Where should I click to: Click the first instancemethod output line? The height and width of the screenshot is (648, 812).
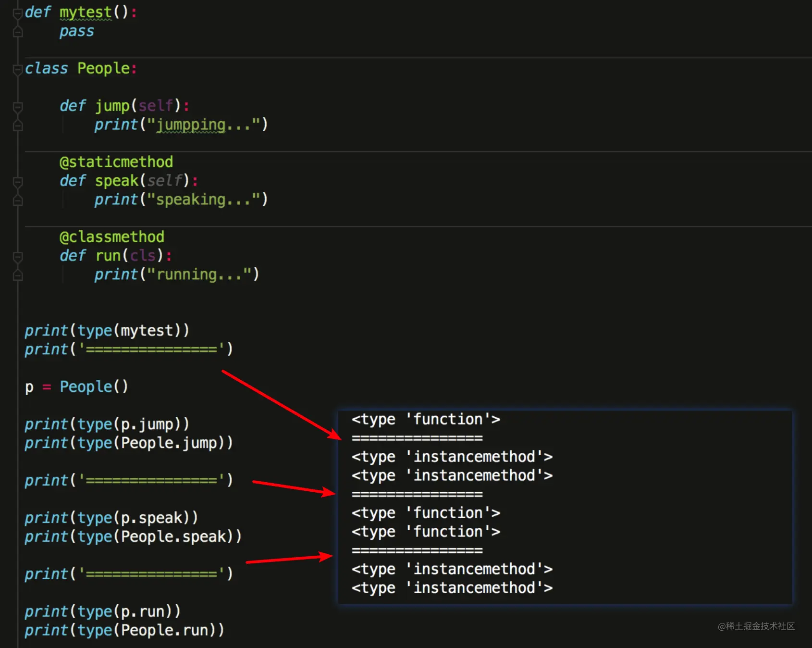point(452,457)
